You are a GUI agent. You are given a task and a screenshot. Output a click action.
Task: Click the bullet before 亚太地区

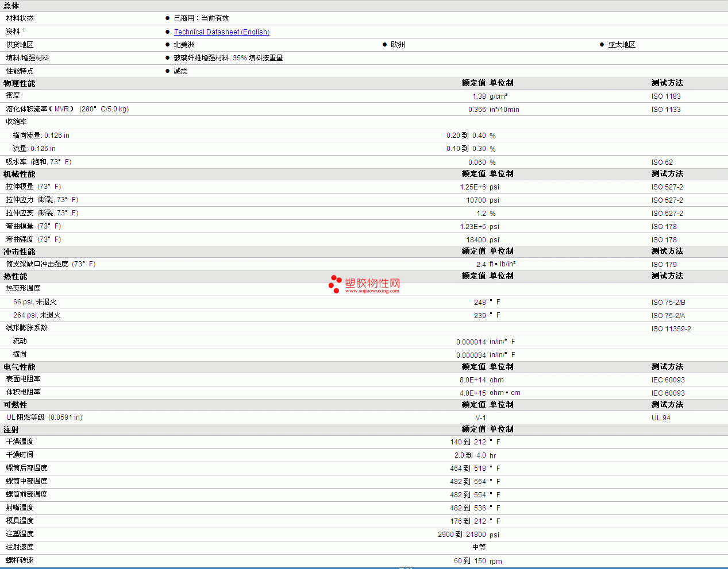(602, 45)
